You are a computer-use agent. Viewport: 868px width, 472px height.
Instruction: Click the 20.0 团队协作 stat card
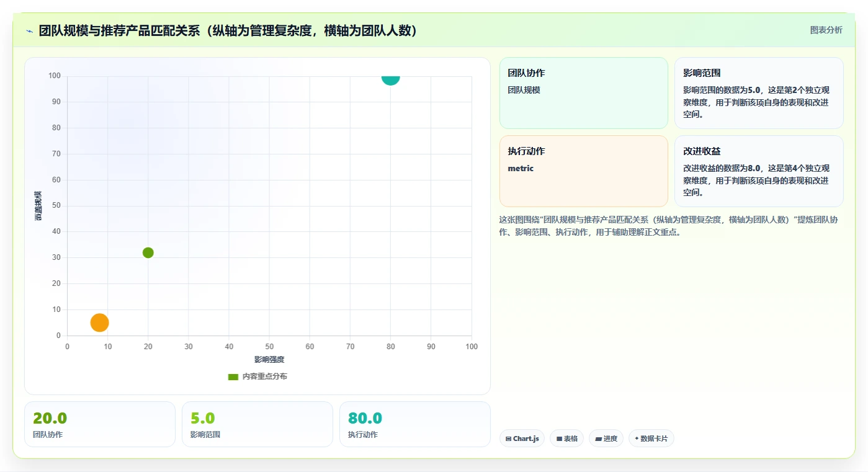(x=100, y=424)
